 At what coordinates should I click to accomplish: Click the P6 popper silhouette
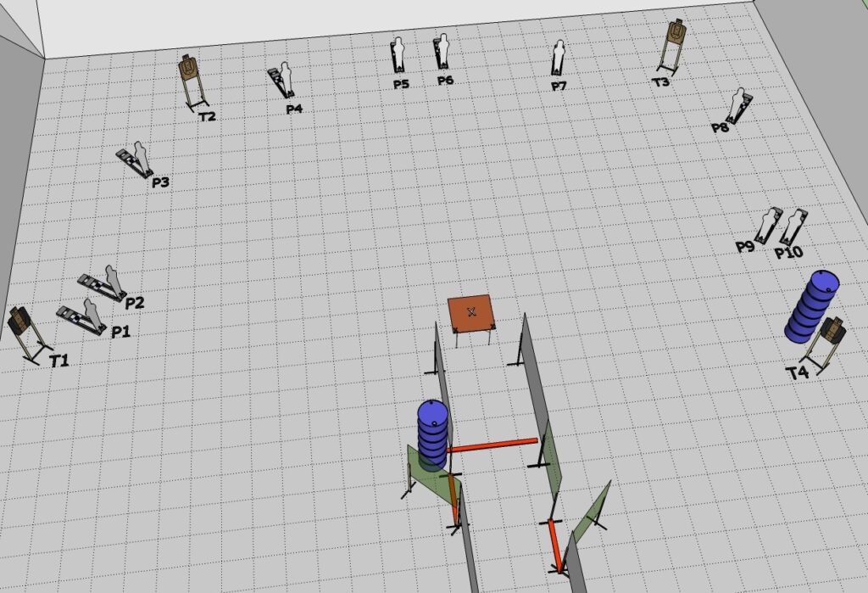pos(442,51)
